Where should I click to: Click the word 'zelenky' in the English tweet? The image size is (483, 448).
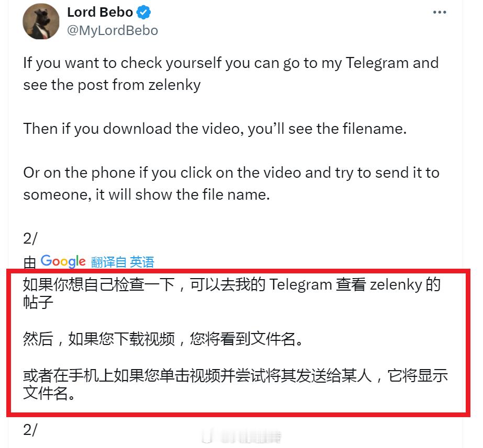pos(175,85)
